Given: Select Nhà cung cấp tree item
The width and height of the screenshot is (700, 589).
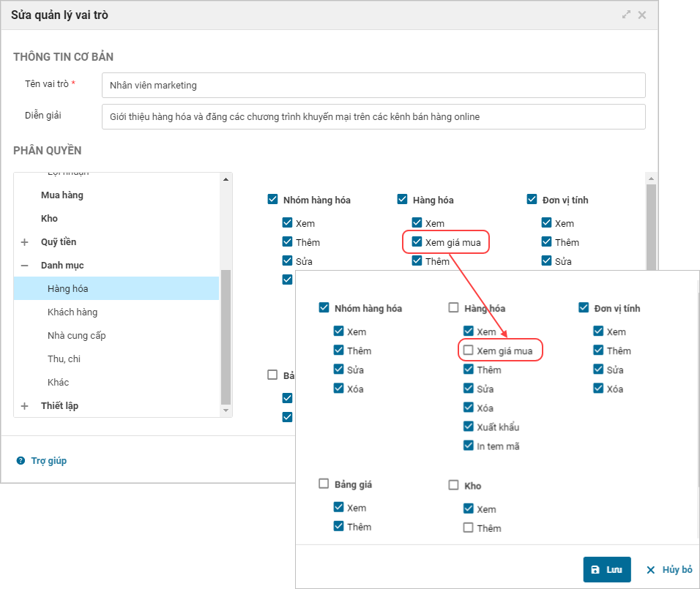Looking at the screenshot, I should pos(77,336).
